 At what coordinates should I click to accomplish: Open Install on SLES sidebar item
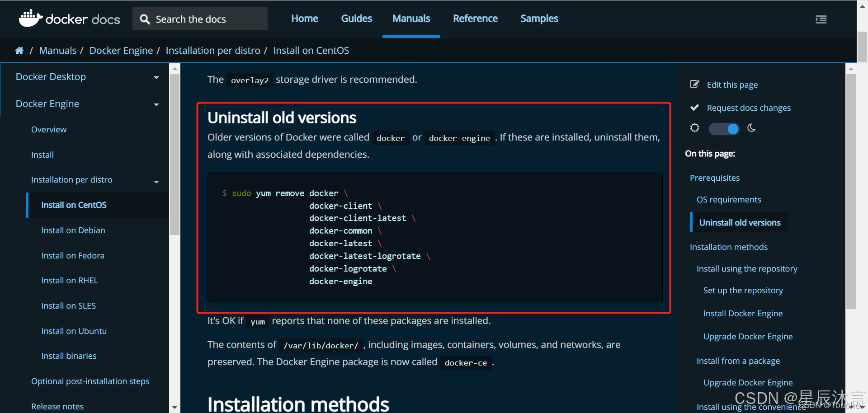[69, 306]
